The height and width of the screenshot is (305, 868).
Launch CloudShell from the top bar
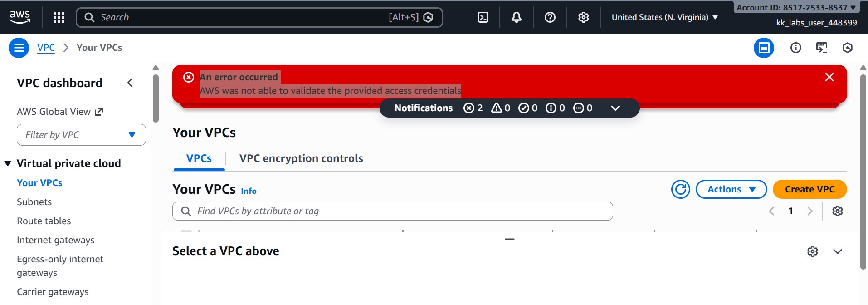pos(483,17)
